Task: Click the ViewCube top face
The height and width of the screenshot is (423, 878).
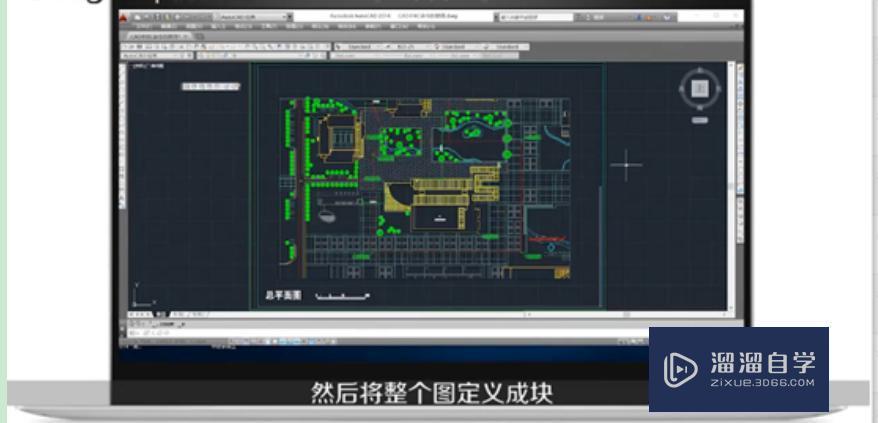Action: click(x=699, y=88)
